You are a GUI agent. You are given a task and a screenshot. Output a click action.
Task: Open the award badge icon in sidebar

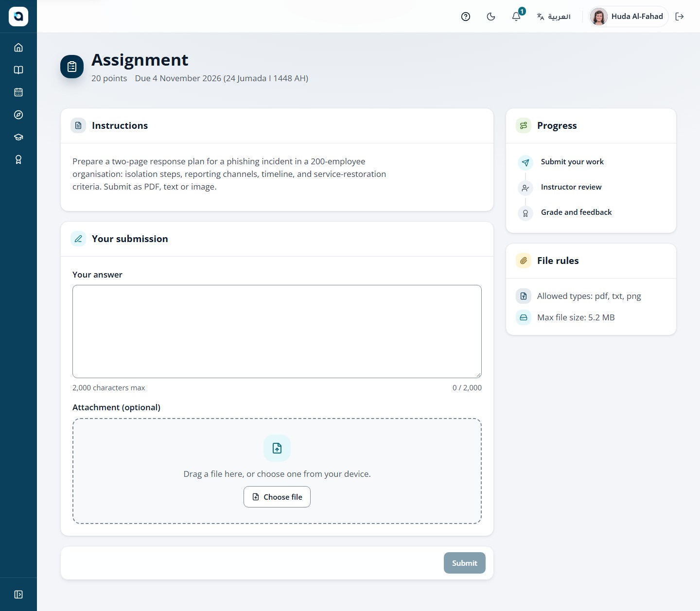tap(18, 159)
